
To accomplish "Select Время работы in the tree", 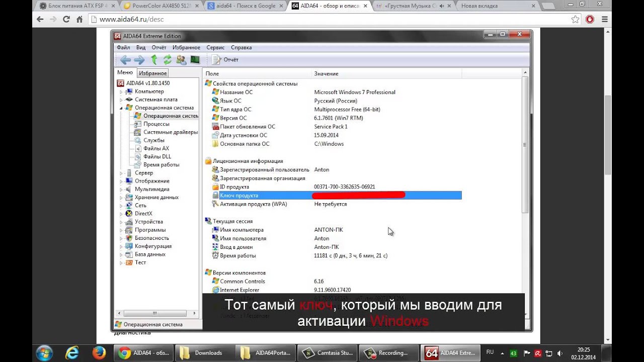I will [161, 164].
